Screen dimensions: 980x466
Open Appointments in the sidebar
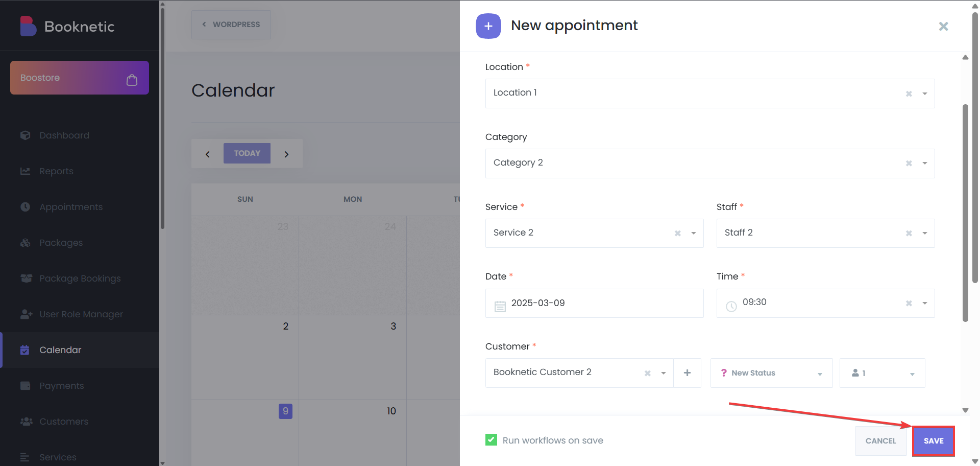(71, 207)
